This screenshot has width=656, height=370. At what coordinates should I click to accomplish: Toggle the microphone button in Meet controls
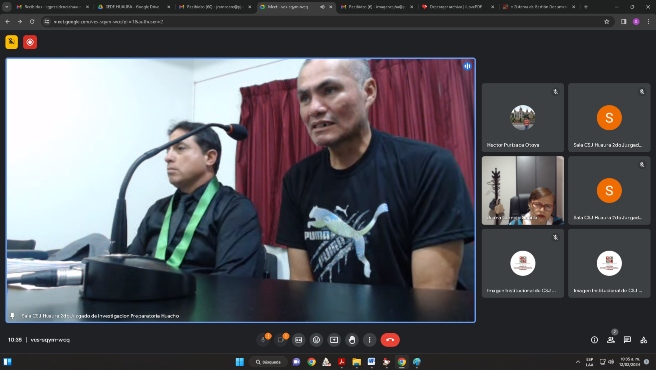point(264,340)
